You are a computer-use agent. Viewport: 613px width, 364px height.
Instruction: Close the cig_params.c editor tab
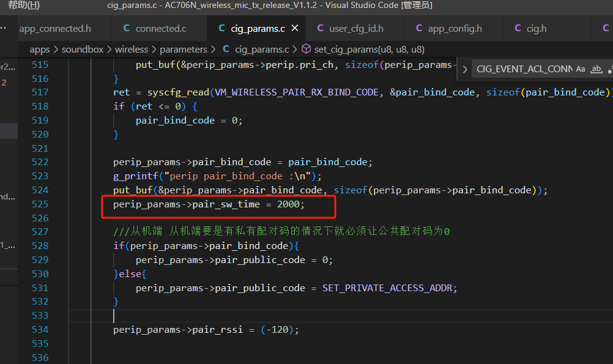(x=295, y=28)
